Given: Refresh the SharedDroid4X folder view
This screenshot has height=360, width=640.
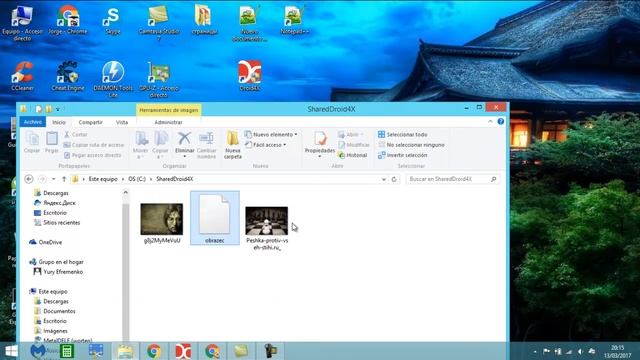Looking at the screenshot, I should point(394,179).
